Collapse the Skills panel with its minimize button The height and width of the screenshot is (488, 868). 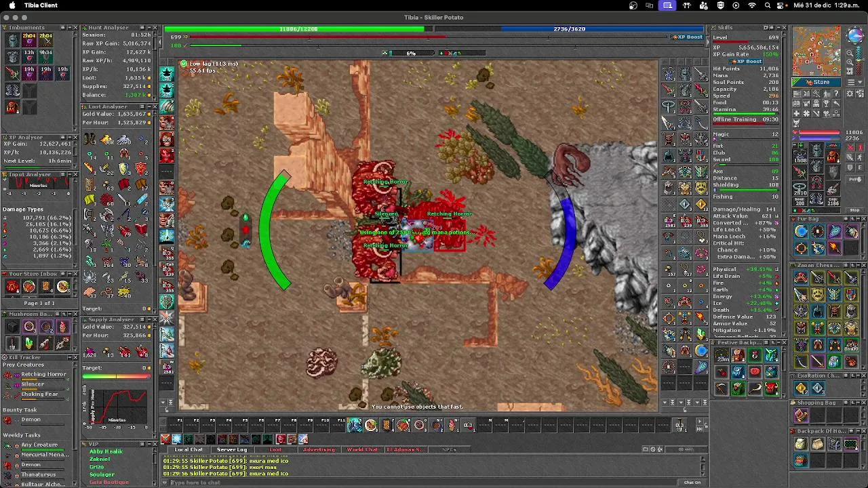[778, 28]
